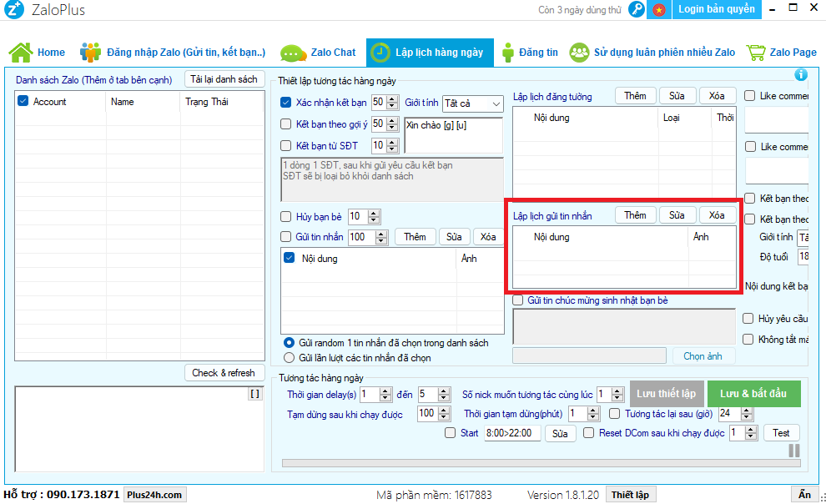Image resolution: width=826 pixels, height=504 pixels.
Task: Enable Kết bạn theo gợi ý checkbox
Action: tap(285, 123)
